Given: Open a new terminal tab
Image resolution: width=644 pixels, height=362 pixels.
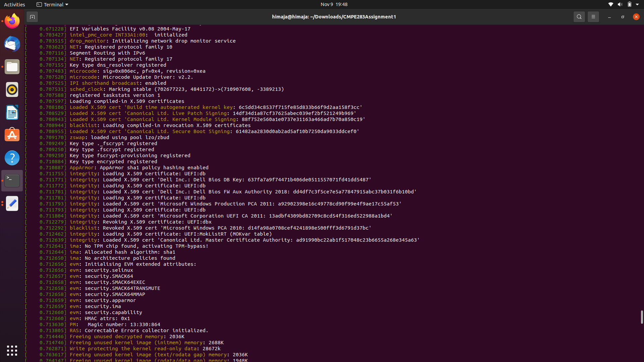Looking at the screenshot, I should tap(32, 17).
